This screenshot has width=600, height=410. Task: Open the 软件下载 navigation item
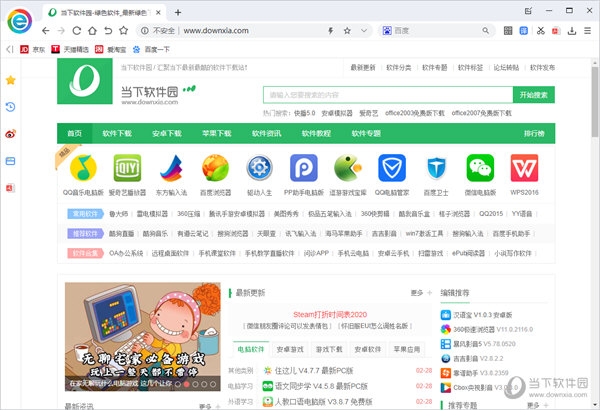117,133
